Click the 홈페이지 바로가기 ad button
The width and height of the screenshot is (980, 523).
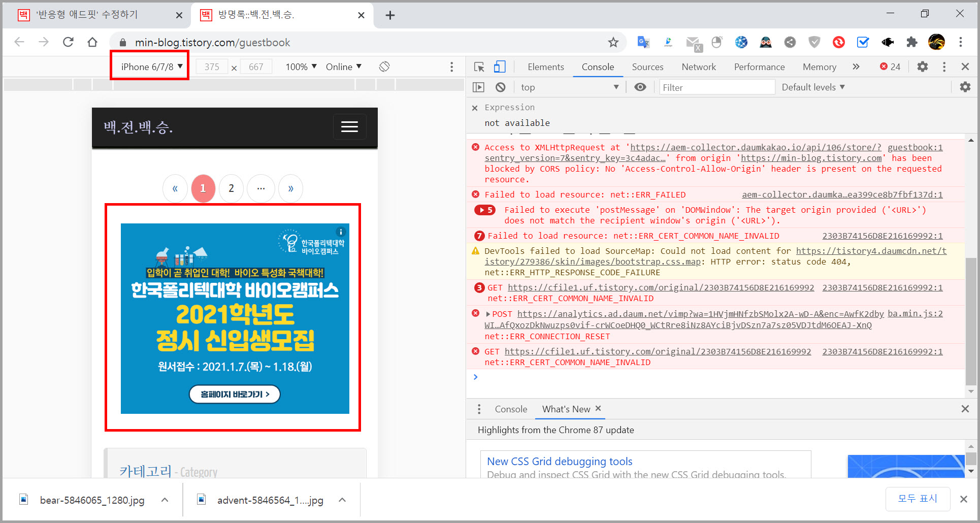(235, 394)
